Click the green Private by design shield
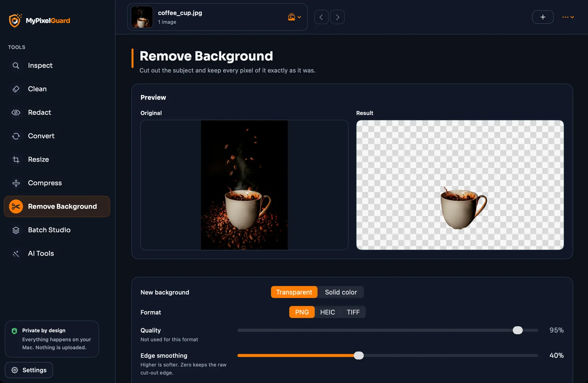The image size is (588, 383). (14, 331)
